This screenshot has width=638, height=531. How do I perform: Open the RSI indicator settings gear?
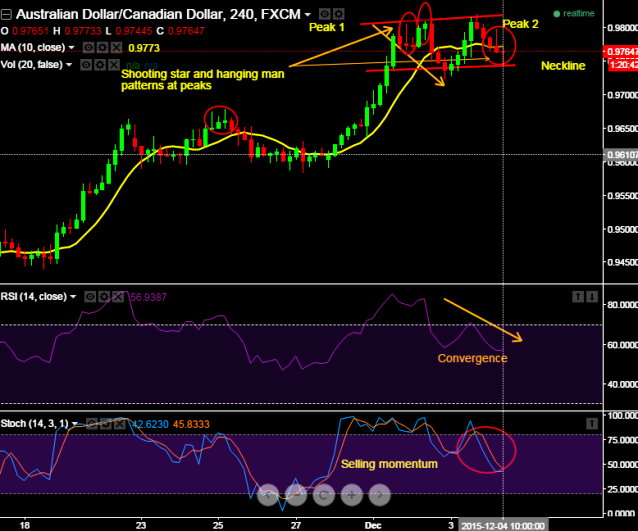(104, 297)
